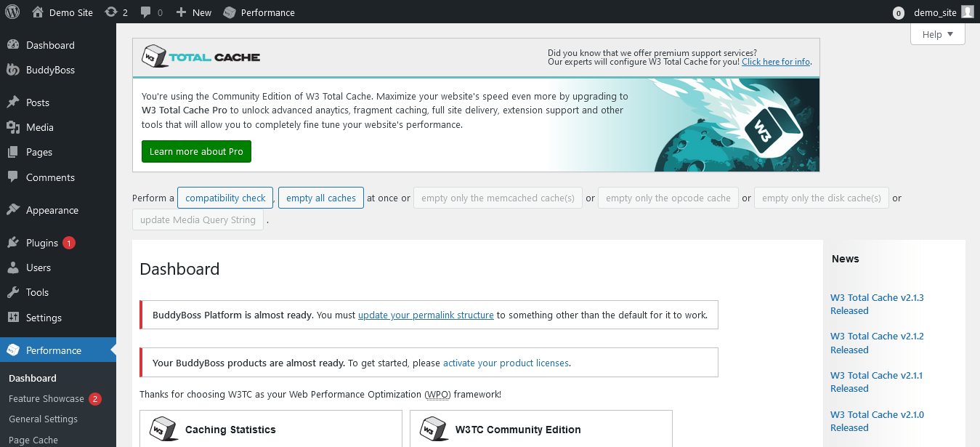Open the Users menu
This screenshot has width=980, height=447.
tap(58, 267)
